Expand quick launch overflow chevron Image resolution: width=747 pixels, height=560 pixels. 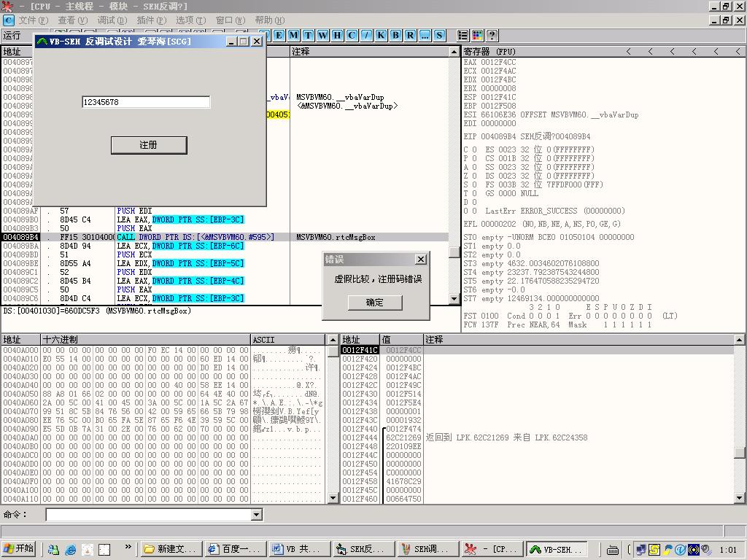pos(128,547)
